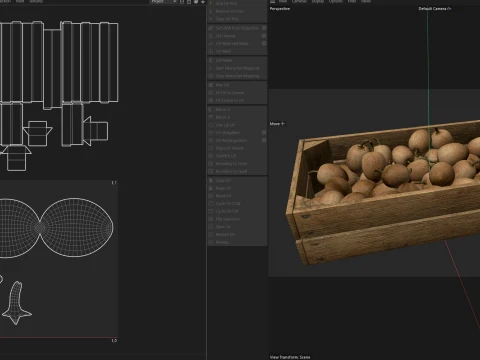The height and width of the screenshot is (360, 480).
Task: Run the UV Rectangularize command
Action: (x=231, y=140)
